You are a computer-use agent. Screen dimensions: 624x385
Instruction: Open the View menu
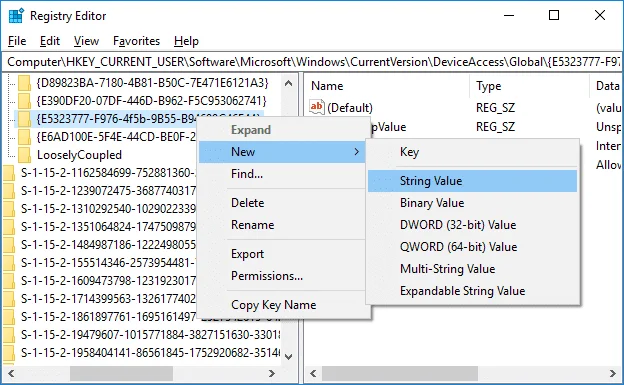point(86,41)
